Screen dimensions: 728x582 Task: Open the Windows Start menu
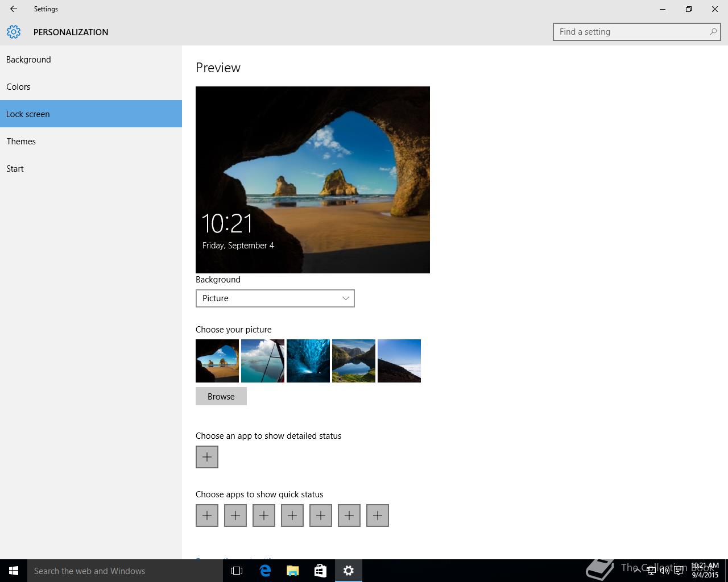pyautogui.click(x=14, y=571)
